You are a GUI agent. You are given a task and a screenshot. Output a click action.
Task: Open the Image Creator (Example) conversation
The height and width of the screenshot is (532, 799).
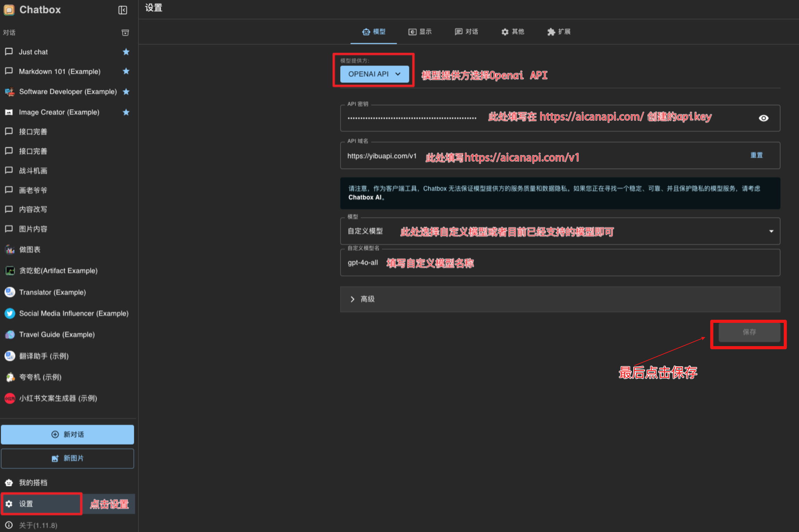click(59, 112)
